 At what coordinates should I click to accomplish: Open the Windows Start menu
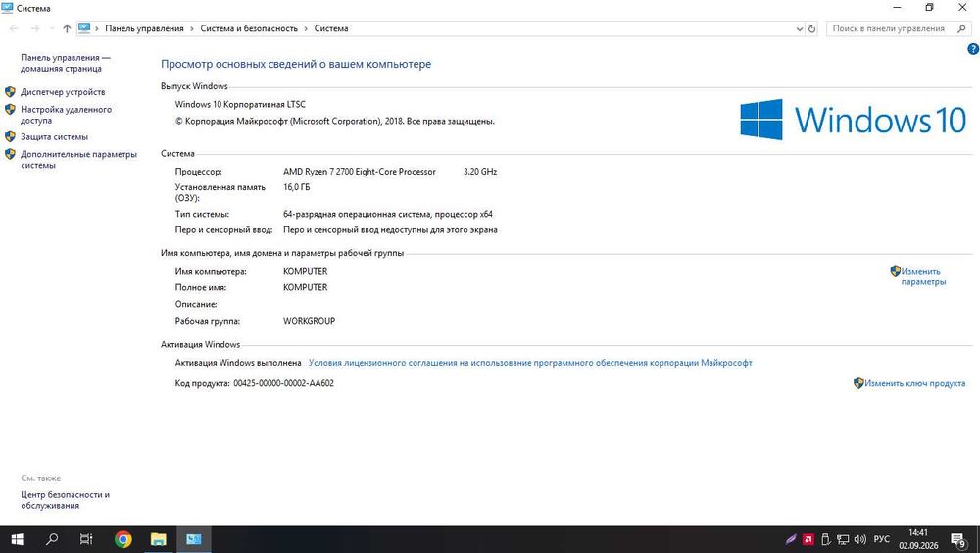point(17,539)
